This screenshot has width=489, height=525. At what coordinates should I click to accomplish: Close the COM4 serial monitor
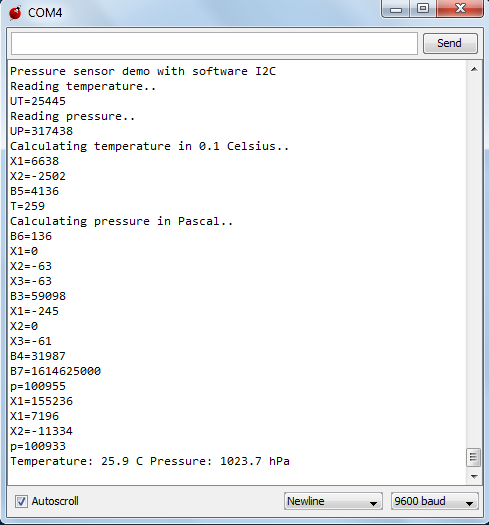(x=460, y=9)
